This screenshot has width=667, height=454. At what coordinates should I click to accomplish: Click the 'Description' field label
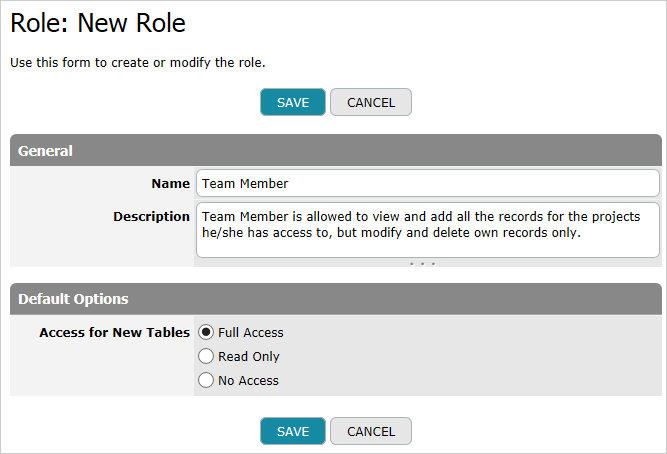(151, 217)
